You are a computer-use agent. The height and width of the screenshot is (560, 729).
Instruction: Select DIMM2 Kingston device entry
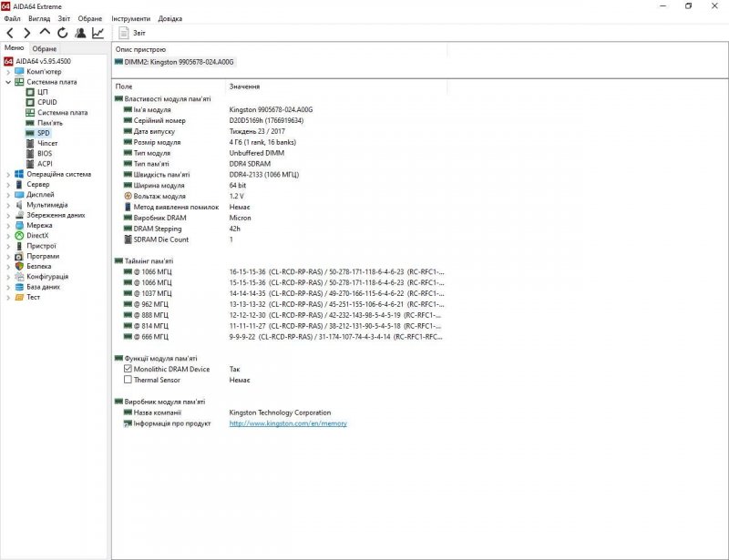[175, 62]
